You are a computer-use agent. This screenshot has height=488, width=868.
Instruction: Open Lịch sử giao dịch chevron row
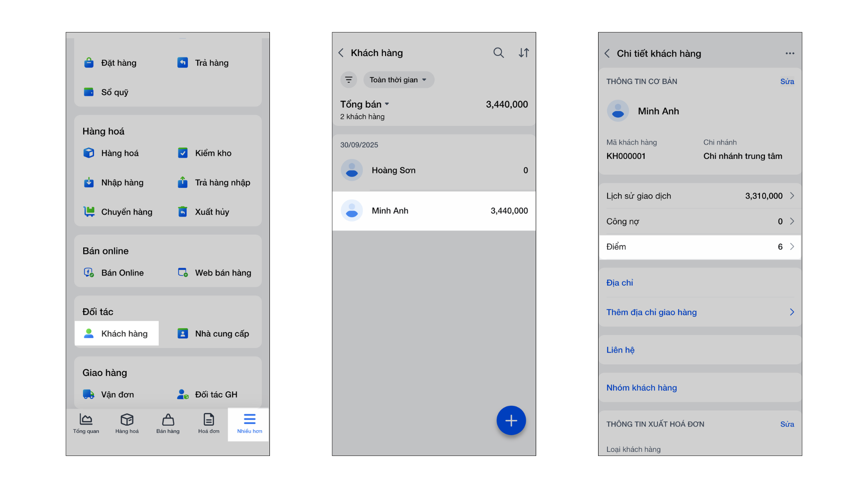[x=700, y=196]
